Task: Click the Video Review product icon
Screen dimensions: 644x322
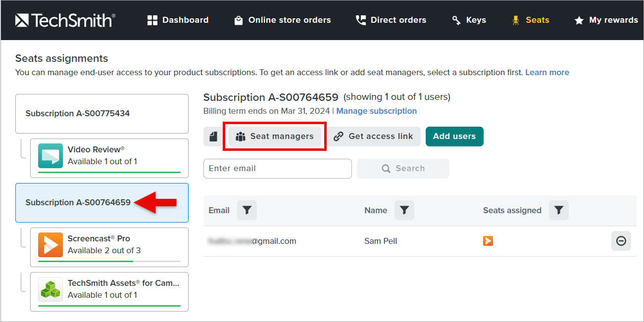Action: pyautogui.click(x=50, y=156)
